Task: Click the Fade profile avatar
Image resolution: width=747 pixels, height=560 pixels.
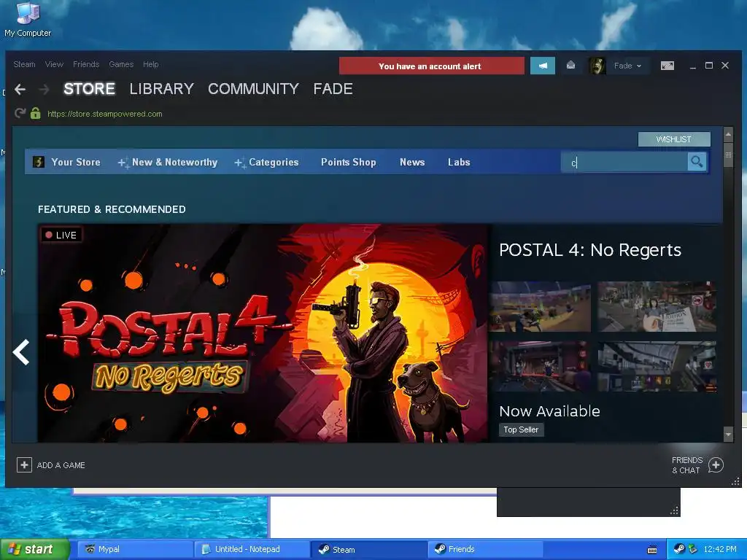Action: pyautogui.click(x=597, y=66)
